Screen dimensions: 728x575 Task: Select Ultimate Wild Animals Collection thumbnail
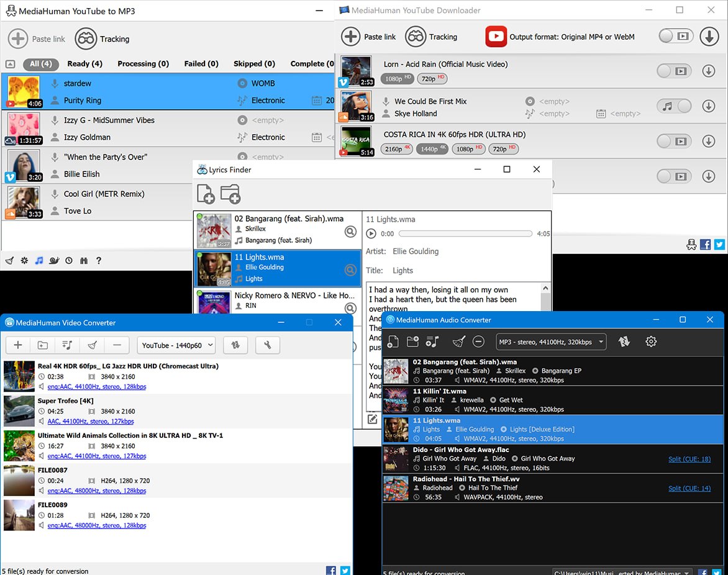(x=19, y=446)
